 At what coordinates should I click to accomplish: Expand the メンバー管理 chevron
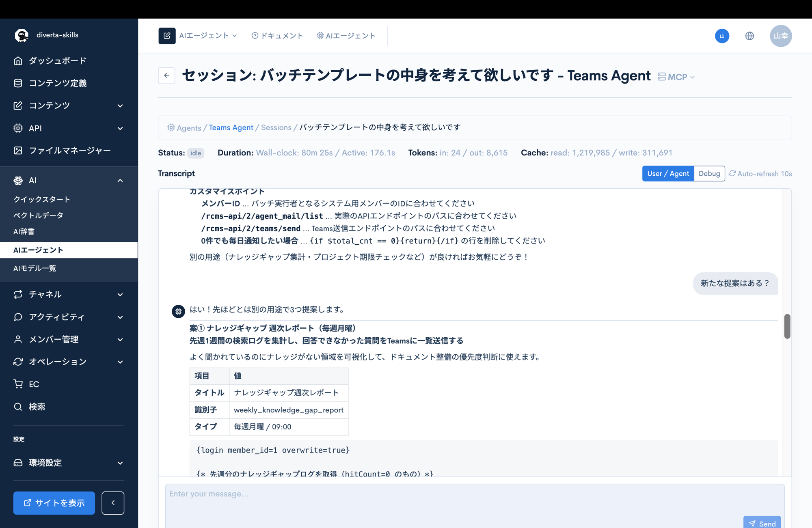tap(120, 339)
